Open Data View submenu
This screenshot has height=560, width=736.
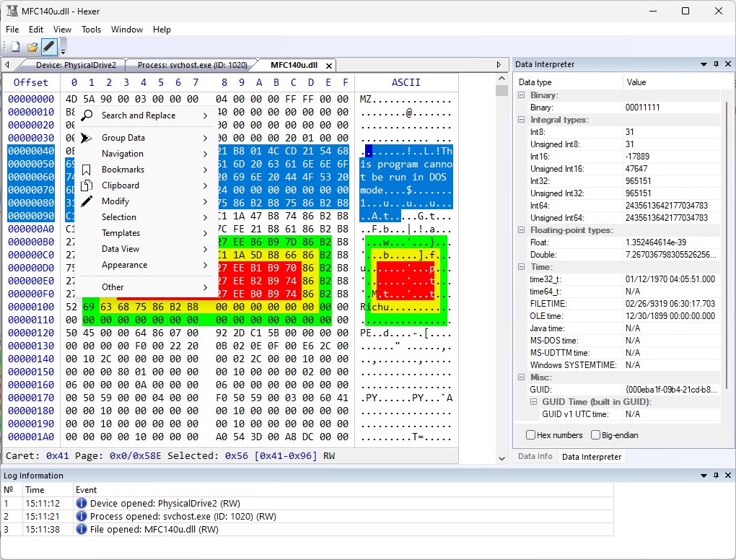pos(148,249)
